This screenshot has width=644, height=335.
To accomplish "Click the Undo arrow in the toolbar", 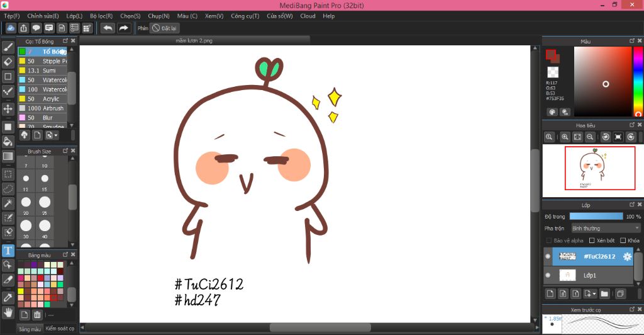I will click(108, 28).
